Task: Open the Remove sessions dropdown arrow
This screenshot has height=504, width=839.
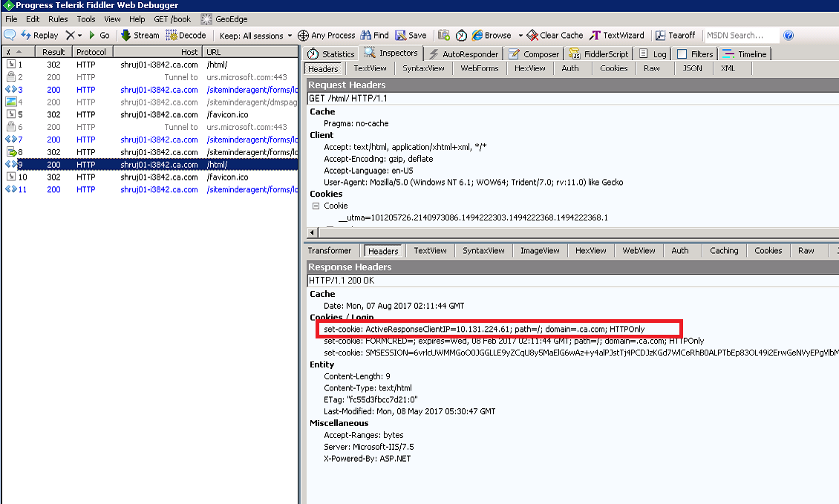Action: point(79,36)
